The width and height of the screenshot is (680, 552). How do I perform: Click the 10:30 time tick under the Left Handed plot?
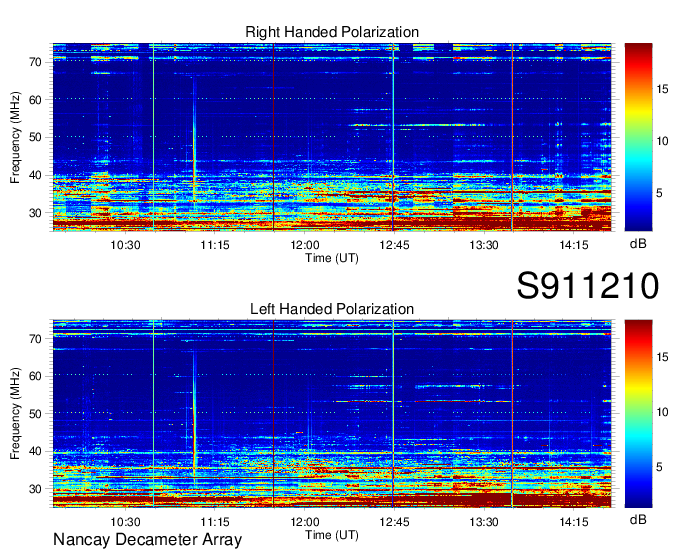tap(125, 522)
